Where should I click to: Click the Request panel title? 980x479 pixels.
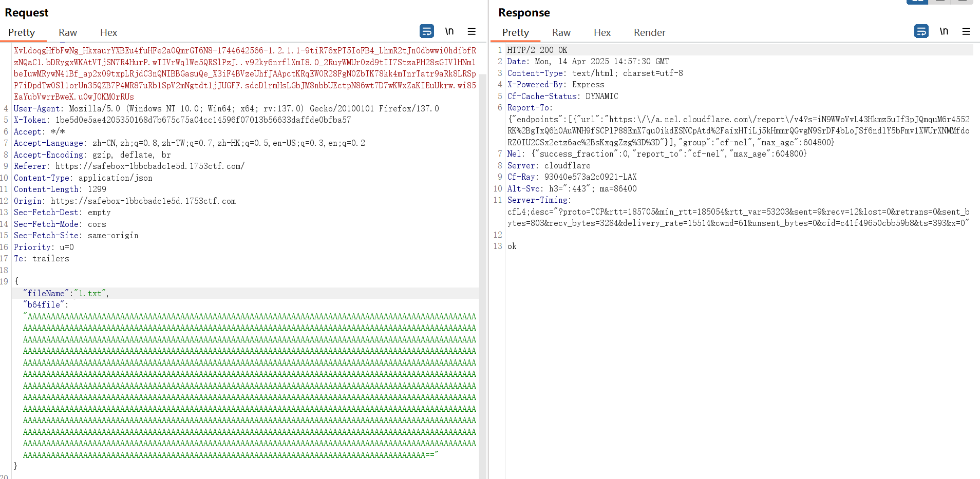[x=27, y=12]
